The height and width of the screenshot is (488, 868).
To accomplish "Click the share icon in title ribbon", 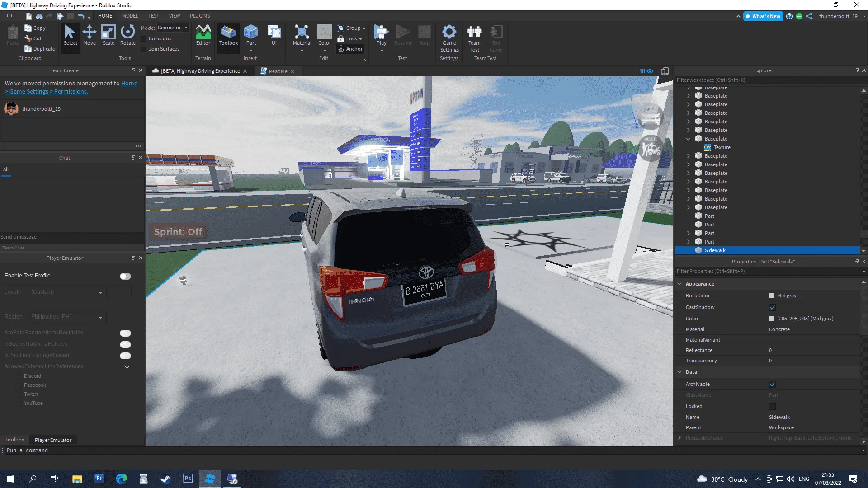I will pyautogui.click(x=809, y=16).
